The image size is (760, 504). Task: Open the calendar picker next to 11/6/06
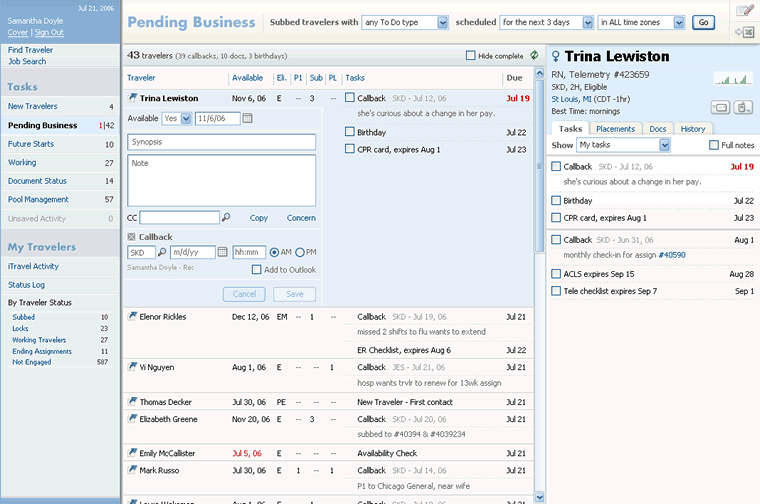tap(248, 118)
